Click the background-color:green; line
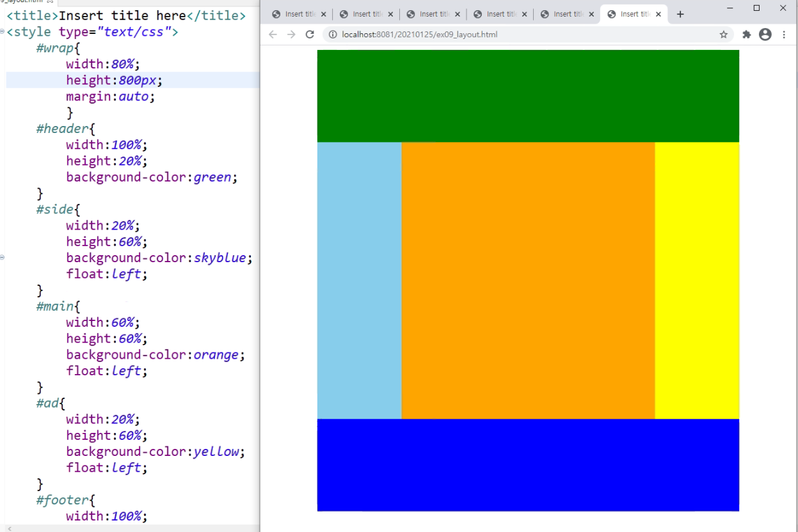Screen dimensions: 798x532 (152, 177)
